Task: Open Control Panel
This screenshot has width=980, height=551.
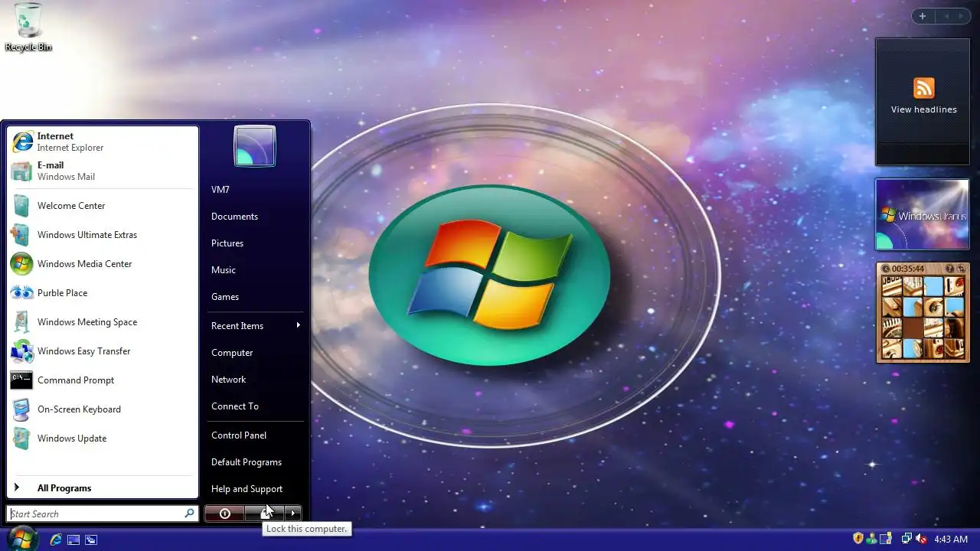Action: (255, 435)
